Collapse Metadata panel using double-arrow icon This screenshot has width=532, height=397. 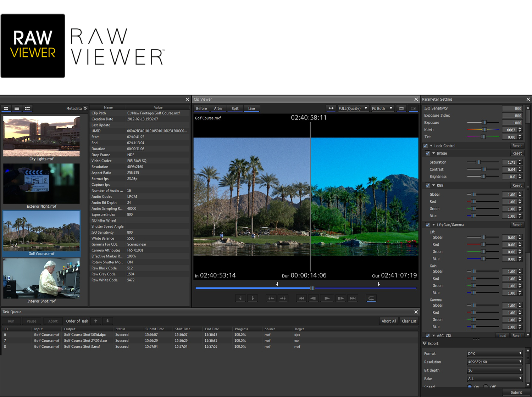[x=85, y=108]
